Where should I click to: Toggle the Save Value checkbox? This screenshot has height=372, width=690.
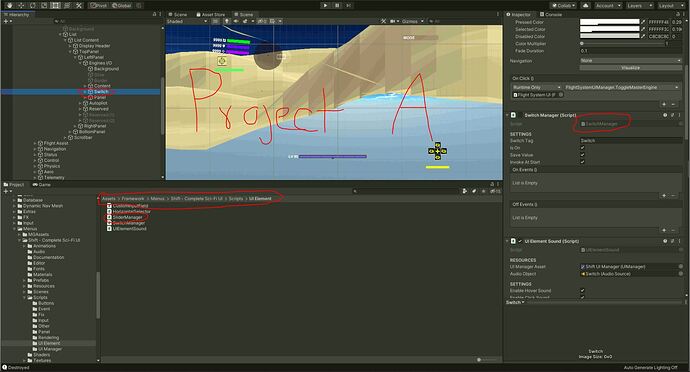[583, 155]
